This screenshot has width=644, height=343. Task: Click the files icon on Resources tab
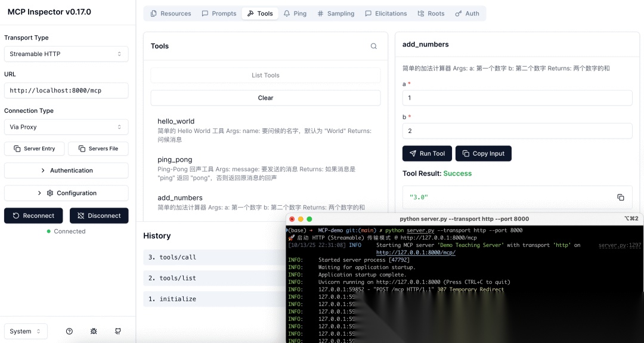[154, 14]
